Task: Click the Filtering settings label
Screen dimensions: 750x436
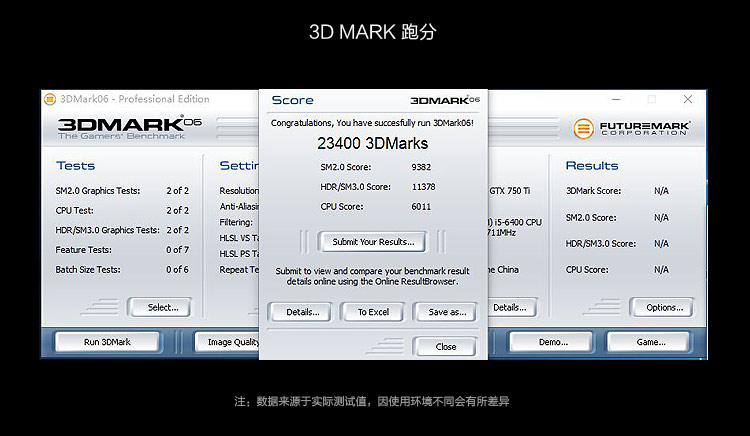Action: point(236,222)
